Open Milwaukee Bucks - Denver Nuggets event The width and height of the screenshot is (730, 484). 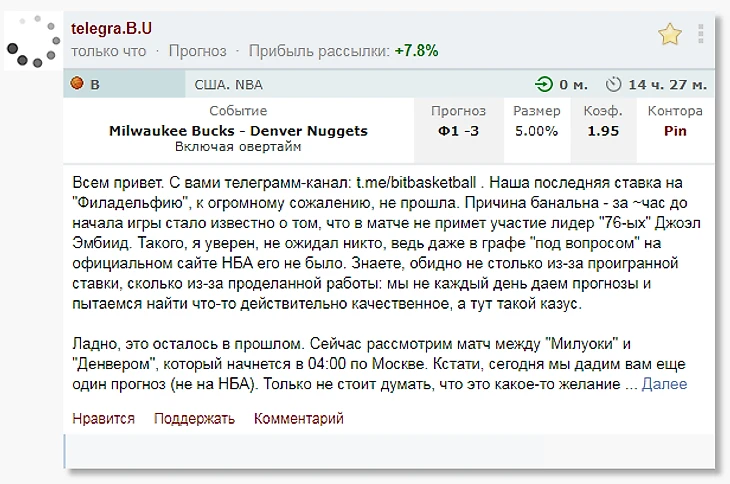[x=238, y=131]
